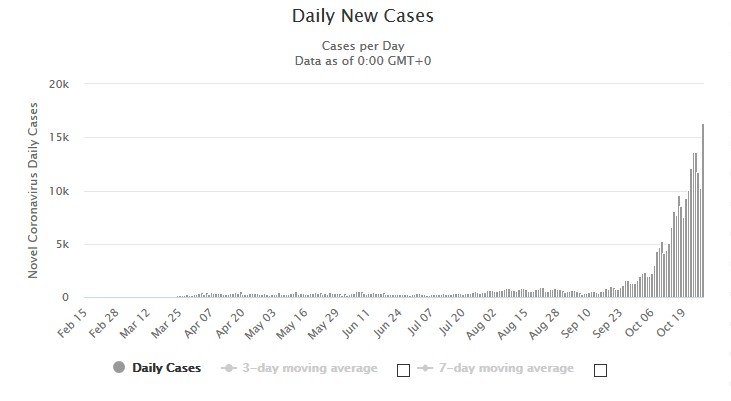731x401 pixels.
Task: Click the 3-day moving average line marker icon
Action: click(228, 368)
